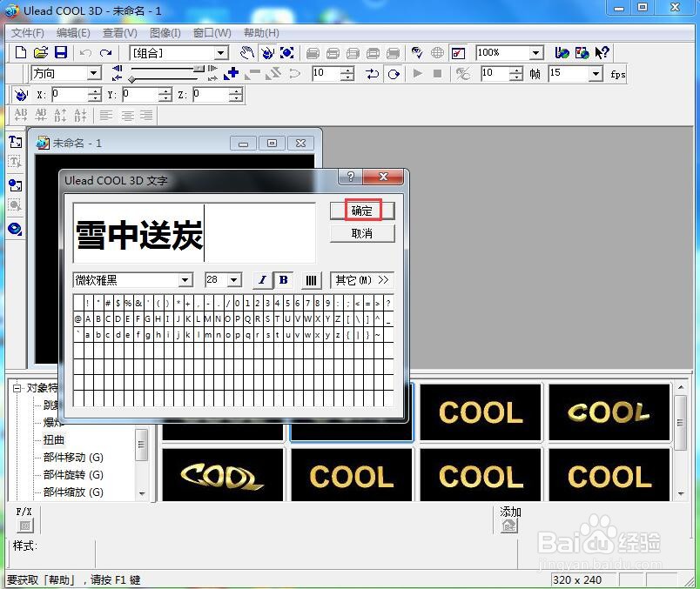
Task: Click the twisted COOL thumbnail, bottom left
Action: pos(222,475)
